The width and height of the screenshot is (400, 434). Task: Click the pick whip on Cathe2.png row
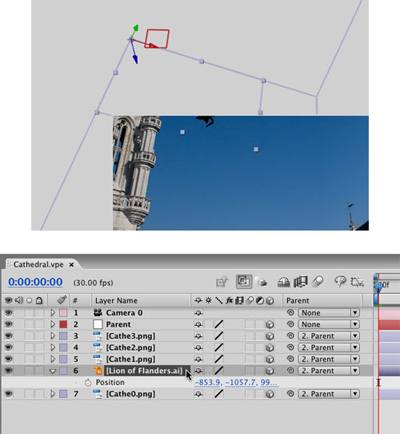click(290, 348)
